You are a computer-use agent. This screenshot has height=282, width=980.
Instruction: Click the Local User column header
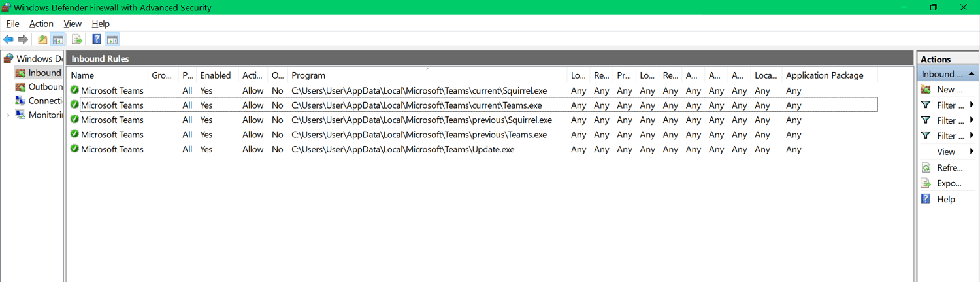[766, 75]
